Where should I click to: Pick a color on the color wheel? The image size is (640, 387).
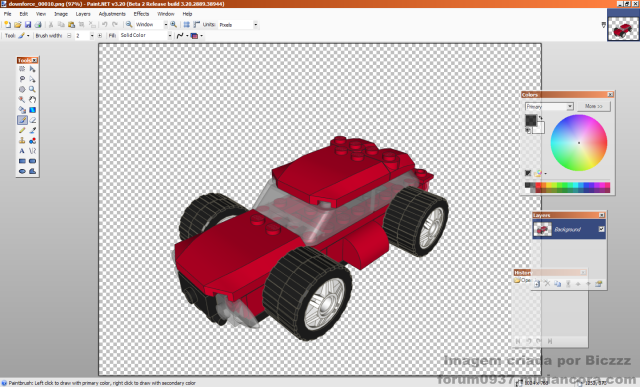pyautogui.click(x=579, y=142)
